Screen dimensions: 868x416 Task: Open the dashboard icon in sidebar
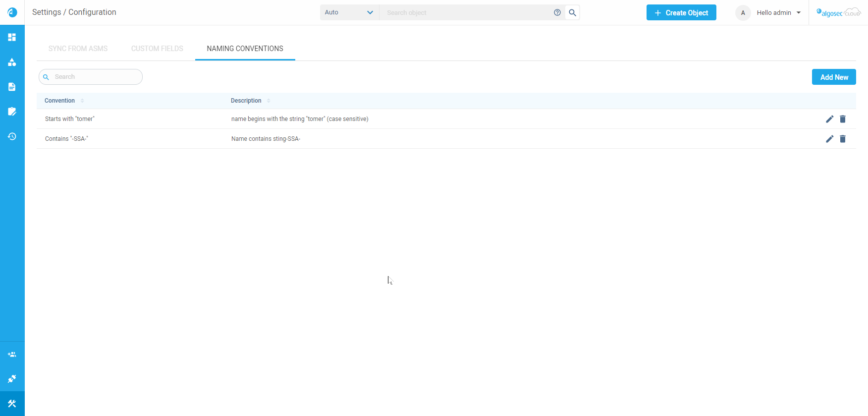pos(12,37)
